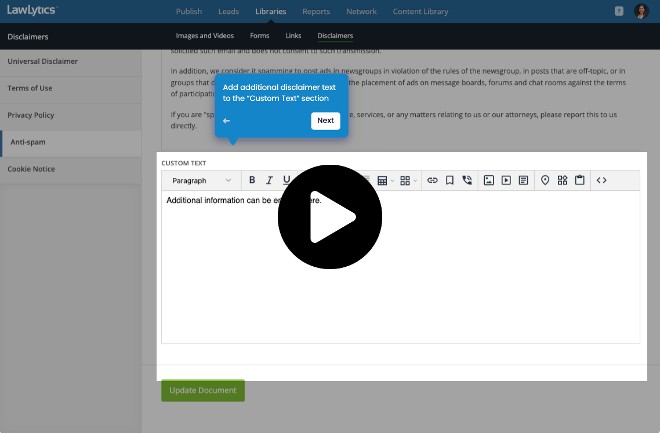Viewport: 660px width, 433px height.
Task: Toggle italic formatting in the editor
Action: tap(269, 180)
